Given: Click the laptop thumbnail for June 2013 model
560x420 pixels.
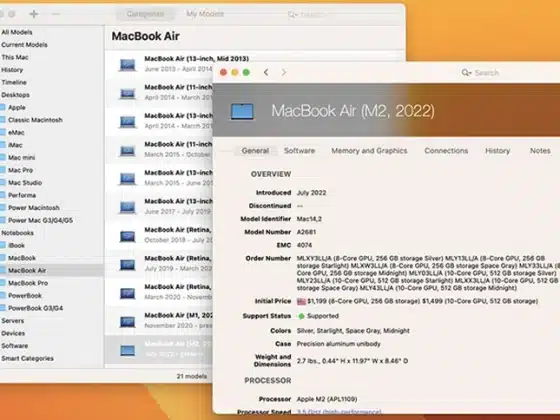Looking at the screenshot, I should click(x=128, y=65).
